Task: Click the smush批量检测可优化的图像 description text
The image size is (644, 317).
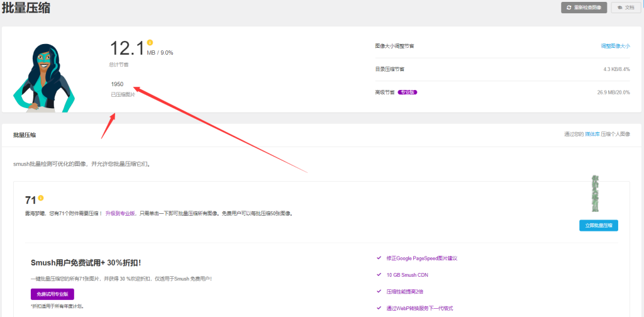Action: pos(82,164)
